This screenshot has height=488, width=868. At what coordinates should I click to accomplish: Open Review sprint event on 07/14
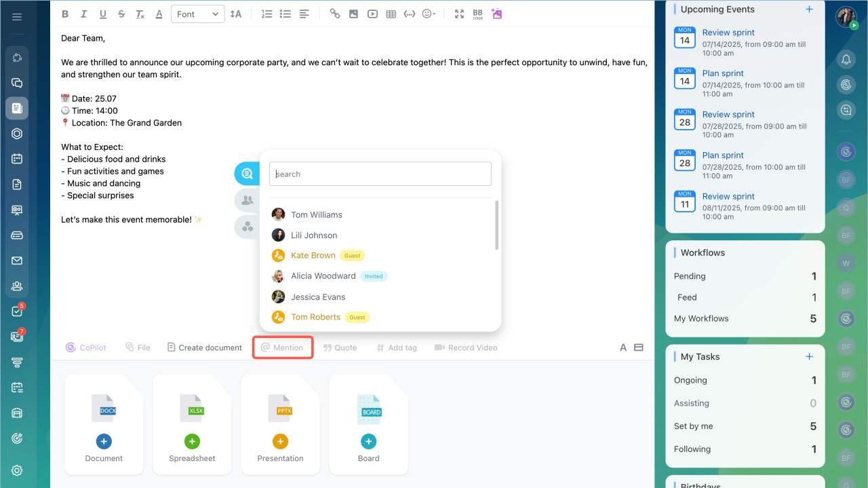point(728,33)
